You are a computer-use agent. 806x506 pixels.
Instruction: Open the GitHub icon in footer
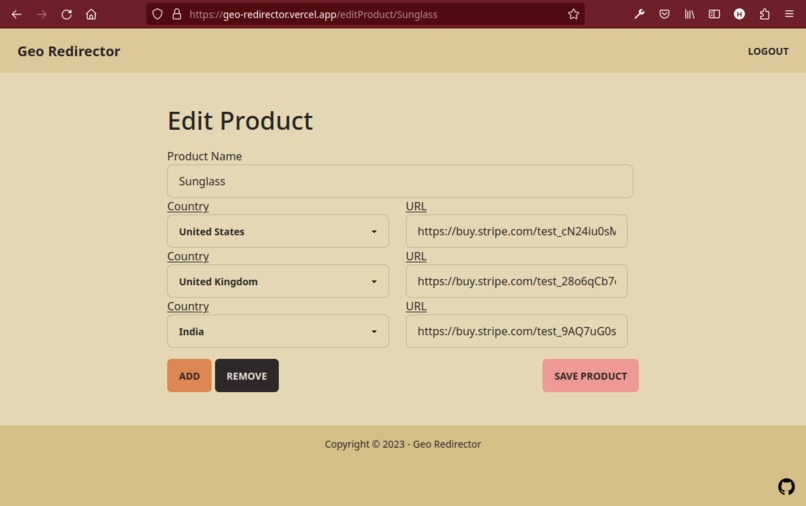pos(786,486)
